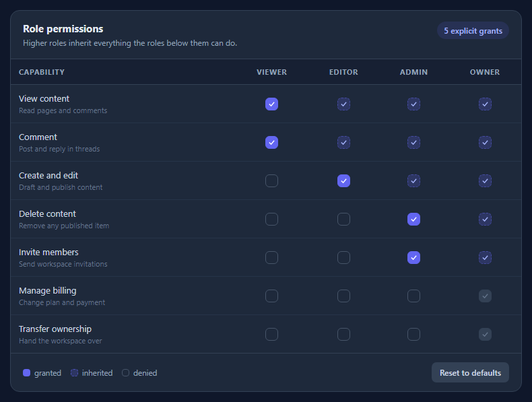Click the EDITOR column header

tap(343, 72)
